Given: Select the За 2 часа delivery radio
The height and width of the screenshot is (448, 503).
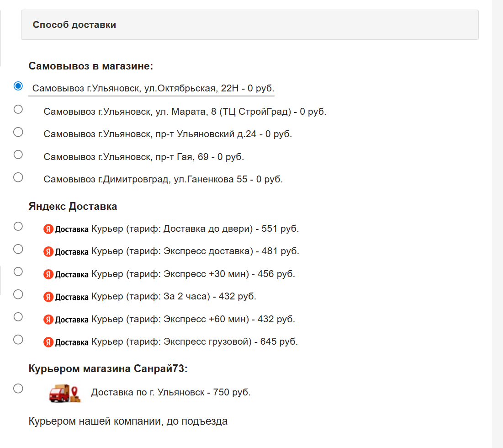Looking at the screenshot, I should 18,294.
